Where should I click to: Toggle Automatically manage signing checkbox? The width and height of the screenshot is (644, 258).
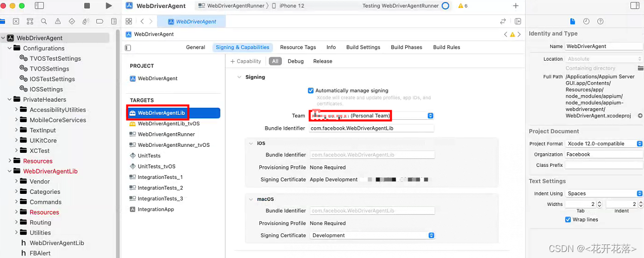(311, 91)
